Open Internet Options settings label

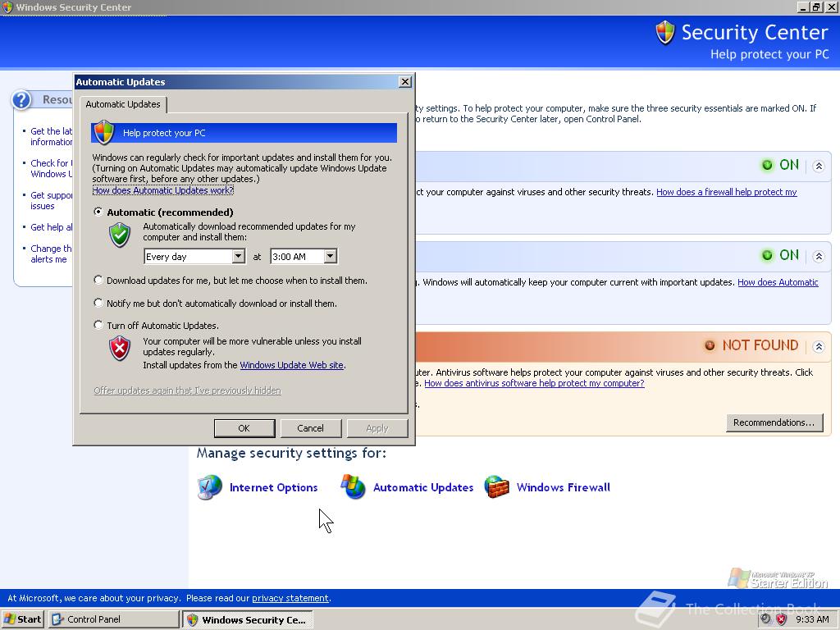(x=274, y=487)
